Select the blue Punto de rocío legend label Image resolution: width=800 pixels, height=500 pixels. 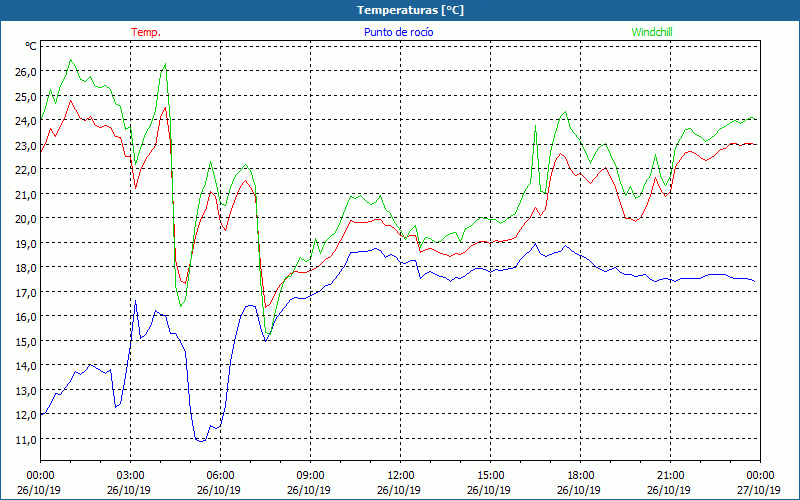click(398, 32)
